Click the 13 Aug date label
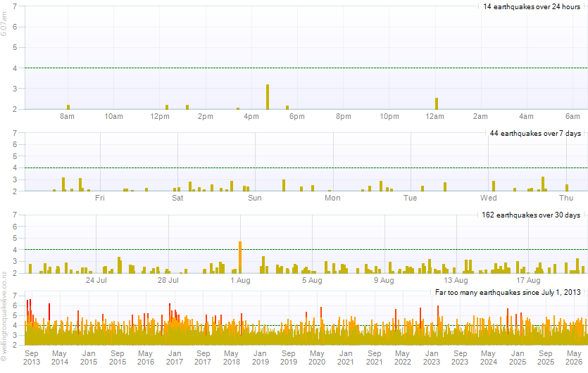 (456, 280)
